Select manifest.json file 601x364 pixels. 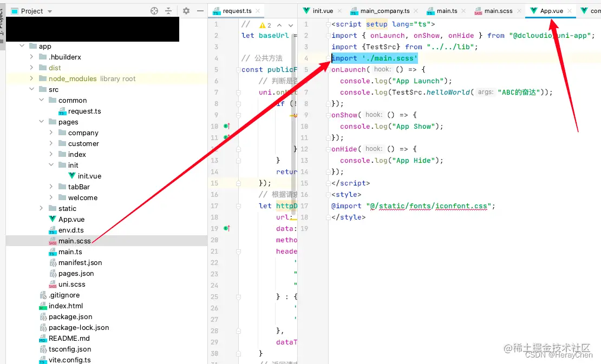(x=80, y=262)
